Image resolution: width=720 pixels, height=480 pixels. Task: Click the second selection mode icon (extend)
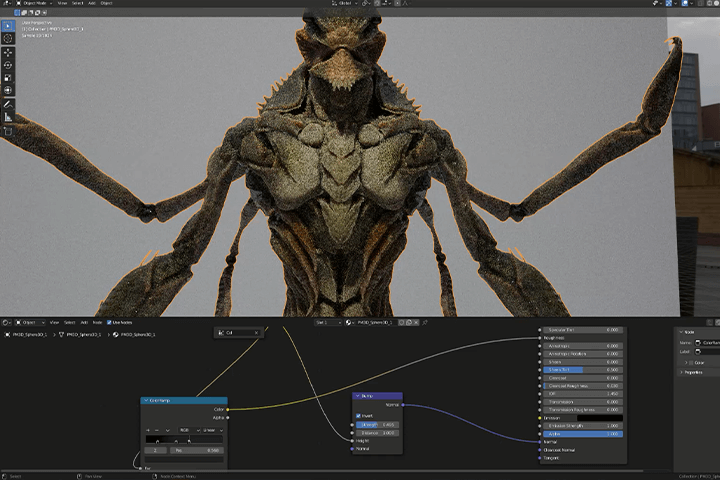coord(24,13)
